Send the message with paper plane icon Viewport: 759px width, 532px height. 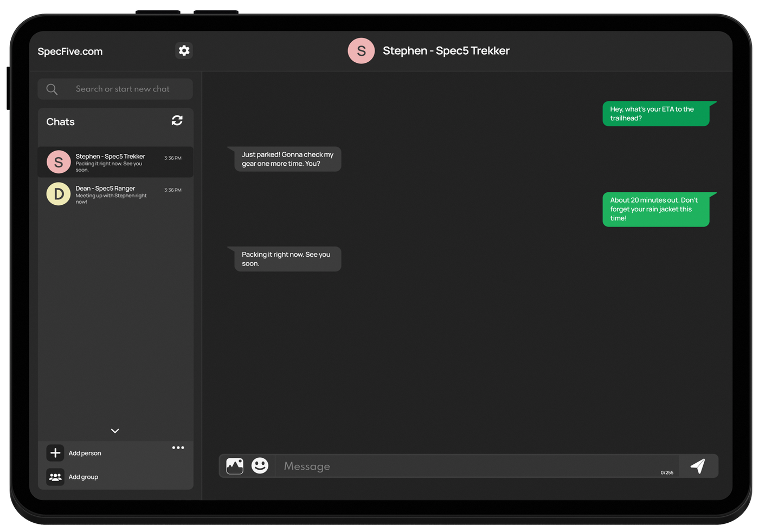pos(698,466)
